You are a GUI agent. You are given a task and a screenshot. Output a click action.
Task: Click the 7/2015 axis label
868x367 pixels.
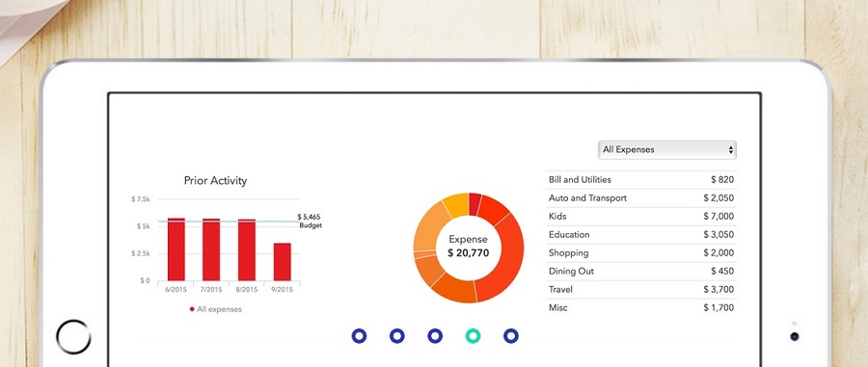(x=211, y=290)
